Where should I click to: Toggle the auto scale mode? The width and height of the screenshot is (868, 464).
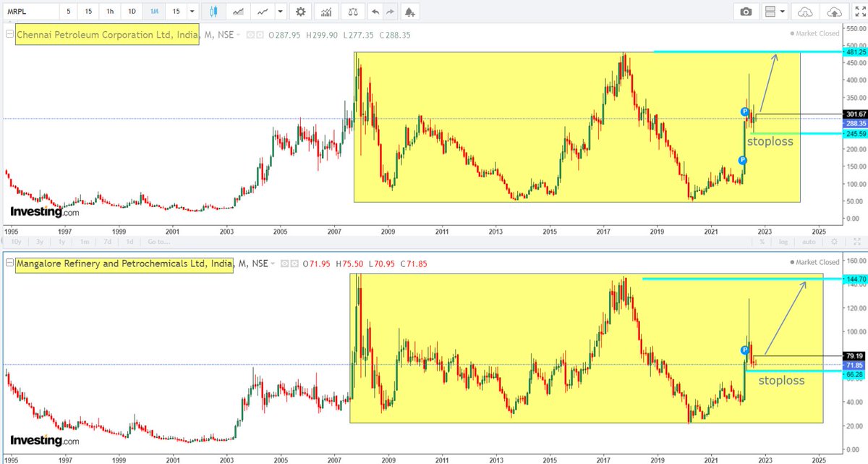[x=809, y=241]
